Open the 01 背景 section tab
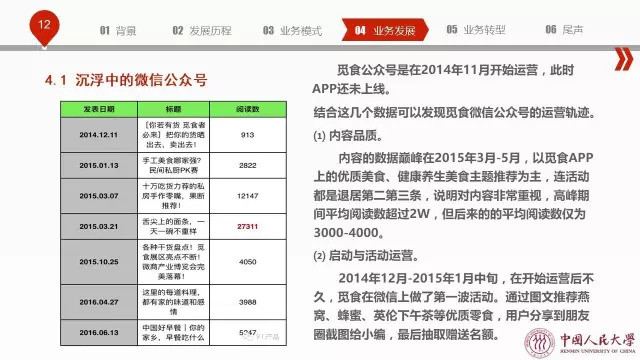 (x=118, y=31)
